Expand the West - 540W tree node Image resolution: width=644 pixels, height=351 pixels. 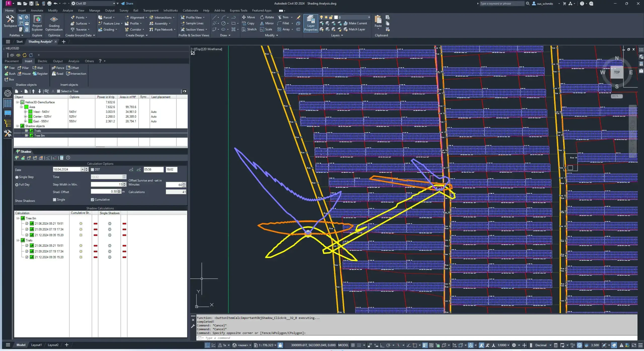click(x=25, y=112)
